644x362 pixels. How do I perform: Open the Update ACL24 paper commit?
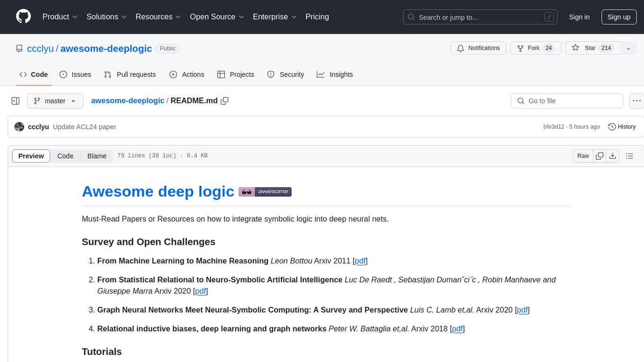pos(84,127)
